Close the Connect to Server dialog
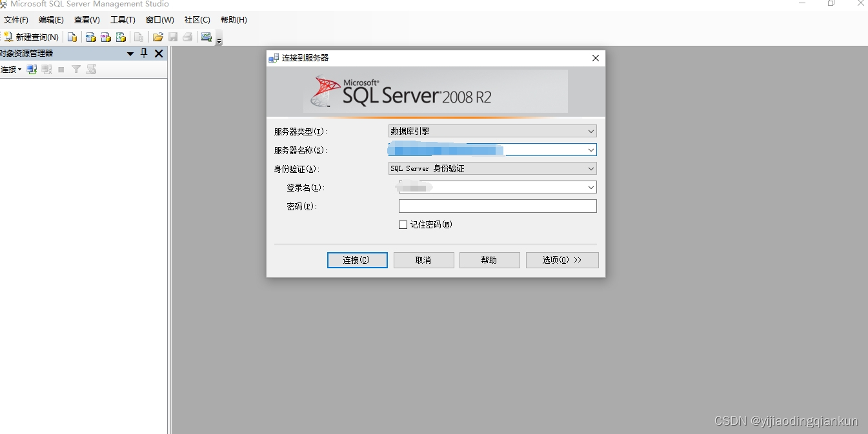The image size is (868, 434). [x=596, y=58]
